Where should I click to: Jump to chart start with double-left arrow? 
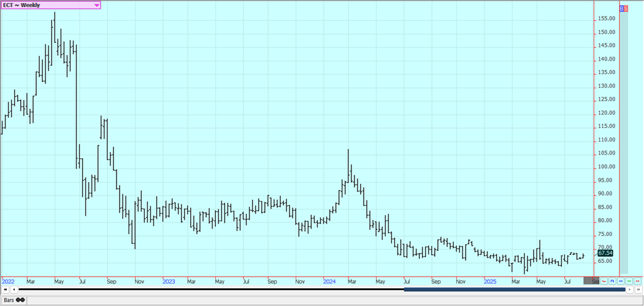pos(6,289)
